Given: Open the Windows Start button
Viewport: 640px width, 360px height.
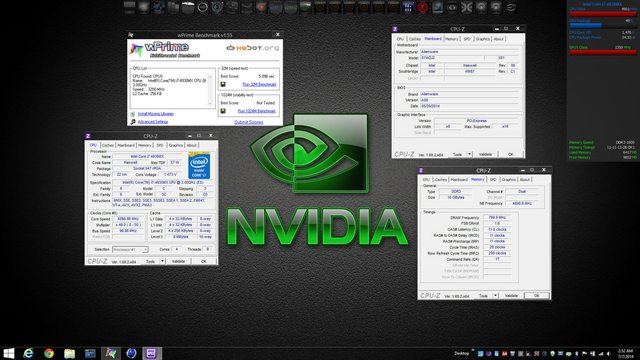Looking at the screenshot, I should pos(9,353).
